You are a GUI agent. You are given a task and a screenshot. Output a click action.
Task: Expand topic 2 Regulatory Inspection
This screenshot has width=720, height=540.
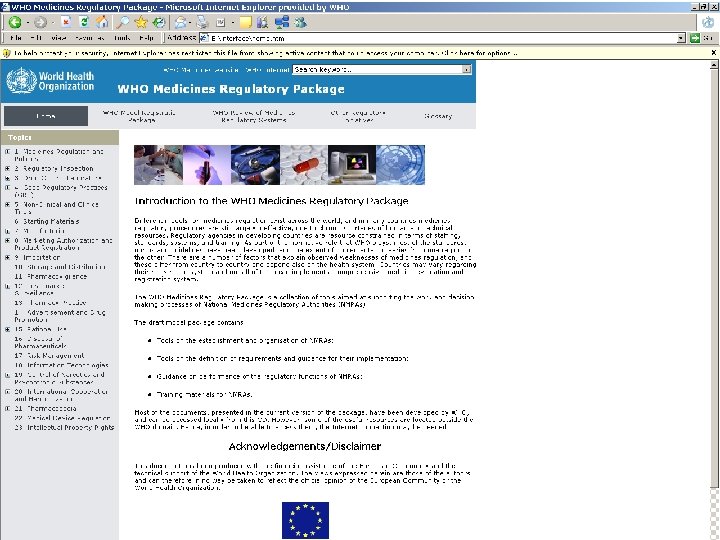point(7,169)
